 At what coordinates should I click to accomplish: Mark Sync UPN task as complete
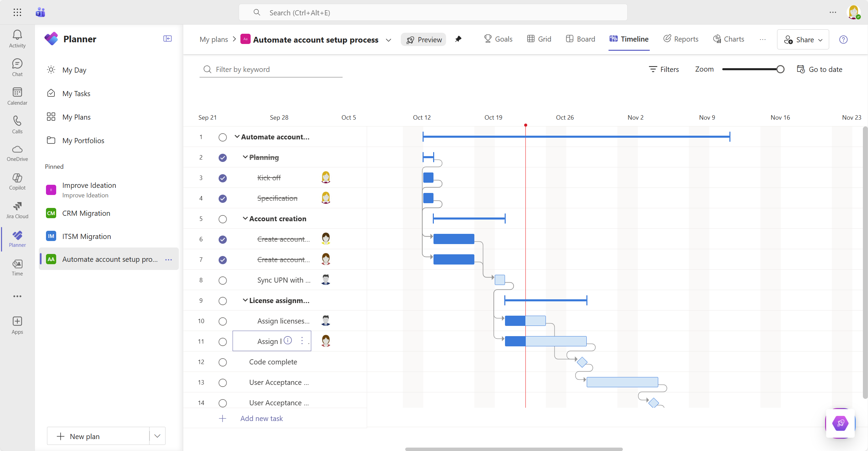222,280
